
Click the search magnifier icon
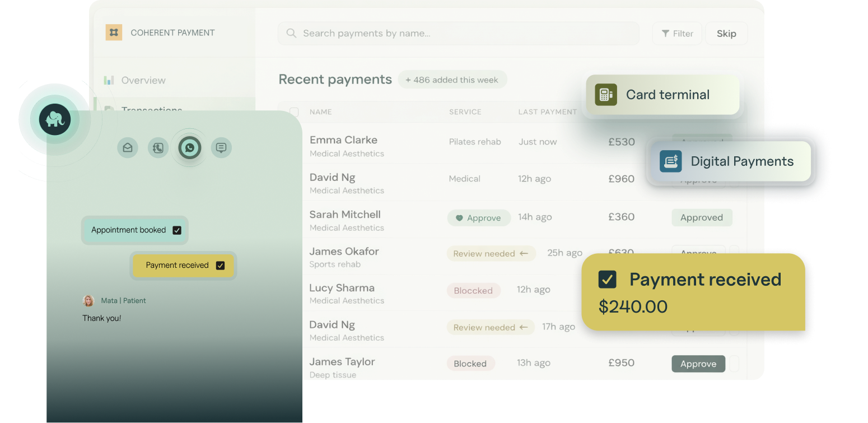[291, 34]
